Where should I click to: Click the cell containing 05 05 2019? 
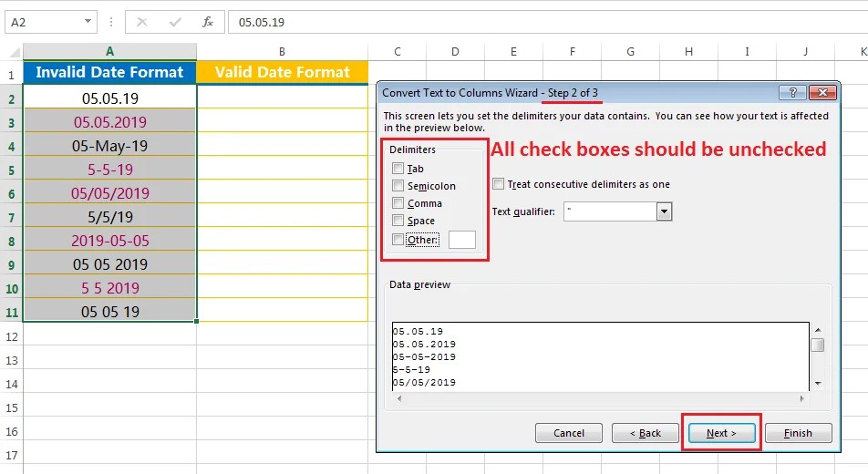109,264
